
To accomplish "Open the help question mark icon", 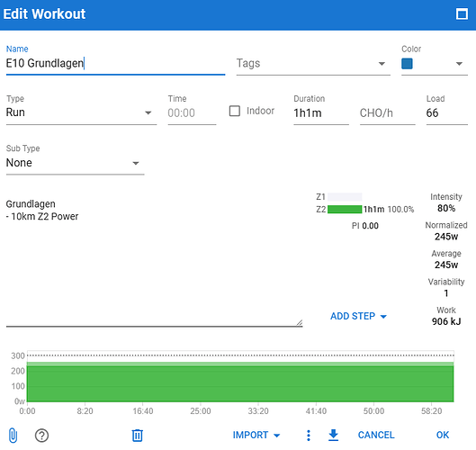I will (41, 436).
